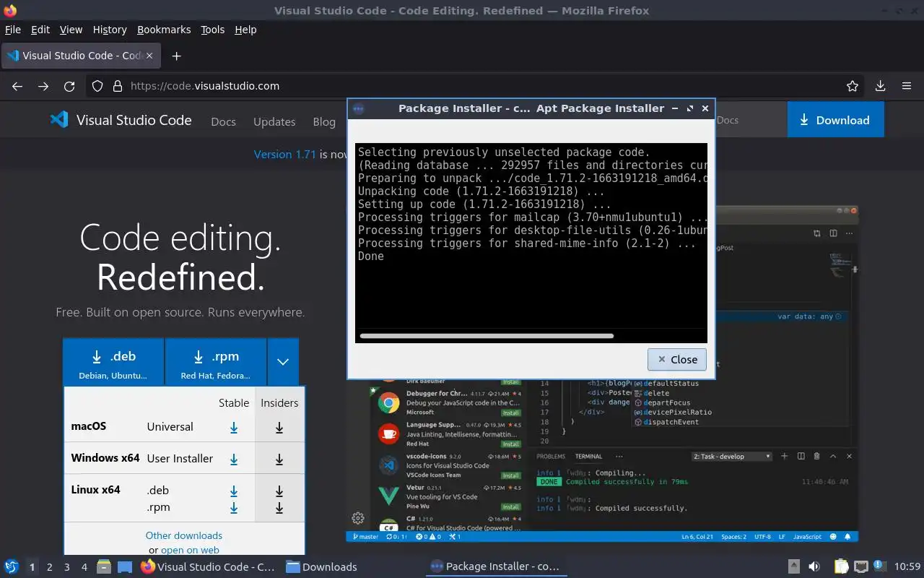Screen dimensions: 924x578
Task: Click the horizontal scrollbar in installer output
Action: point(487,336)
